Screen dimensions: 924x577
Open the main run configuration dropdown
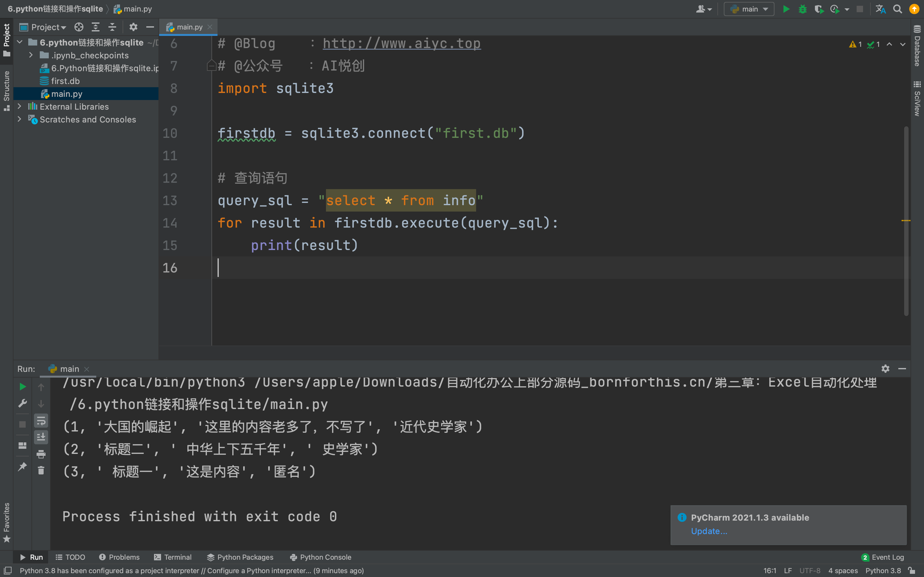749,8
